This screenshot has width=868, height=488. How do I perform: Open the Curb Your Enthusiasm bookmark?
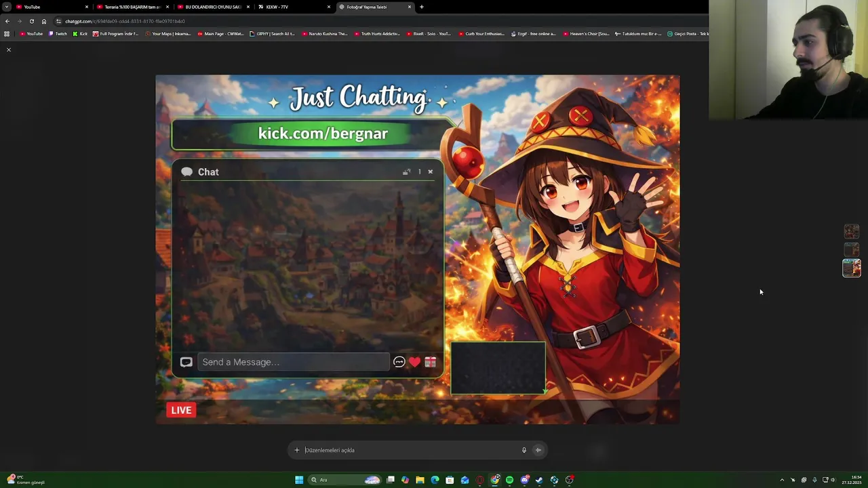pyautogui.click(x=482, y=34)
